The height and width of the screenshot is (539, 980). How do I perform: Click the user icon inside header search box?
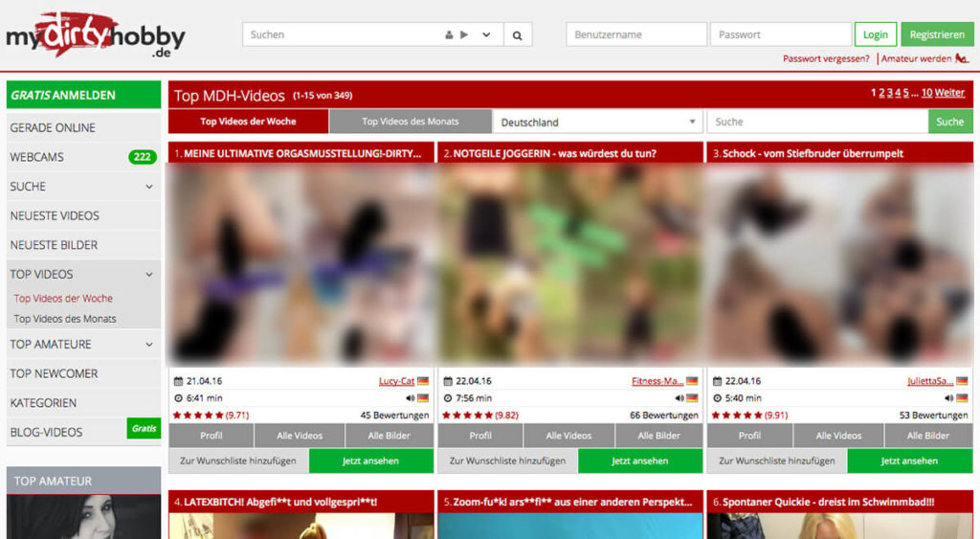point(449,35)
